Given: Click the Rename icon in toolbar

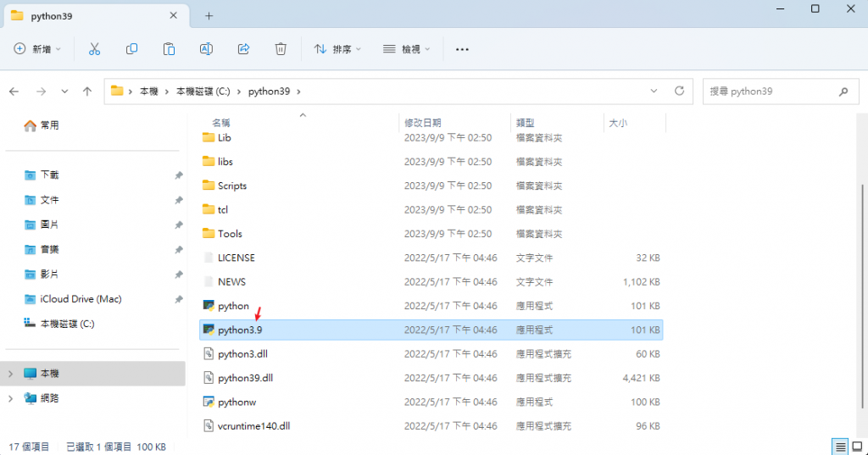Looking at the screenshot, I should (206, 49).
